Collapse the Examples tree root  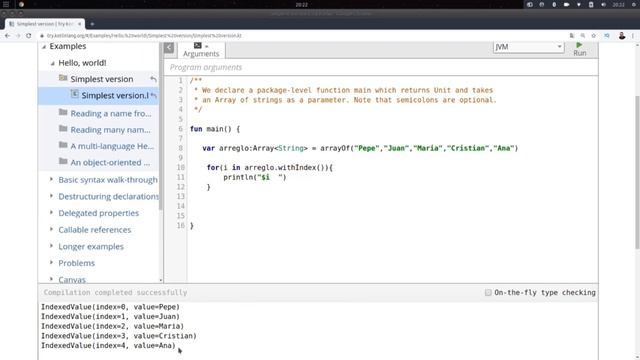(x=44, y=47)
